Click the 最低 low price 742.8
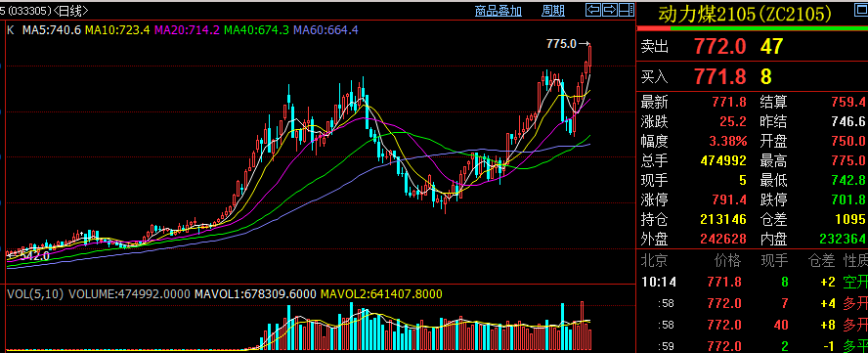Viewport: 868px width, 353px height. tap(848, 180)
